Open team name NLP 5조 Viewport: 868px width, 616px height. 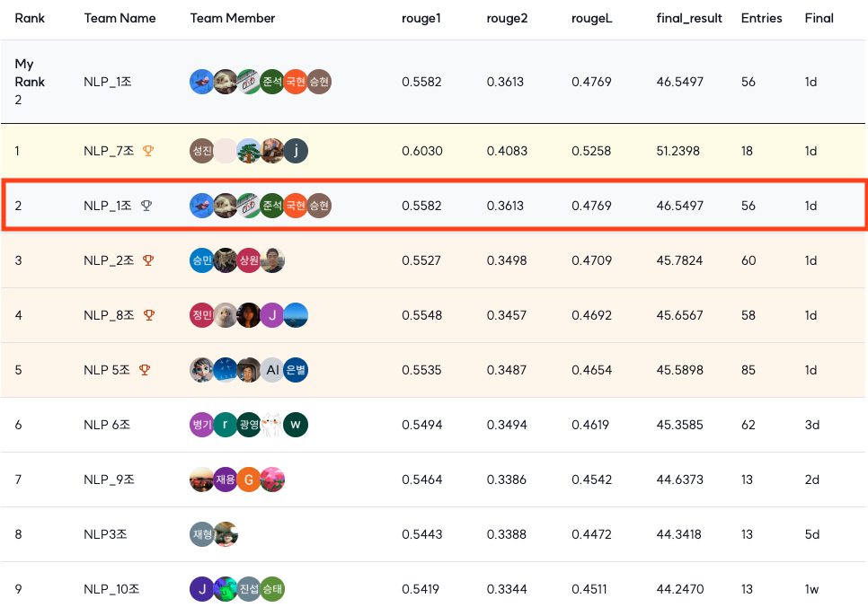point(107,369)
